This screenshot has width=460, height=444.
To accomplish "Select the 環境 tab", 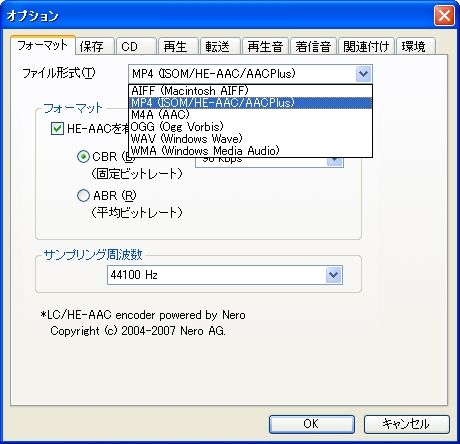I will 416,46.
